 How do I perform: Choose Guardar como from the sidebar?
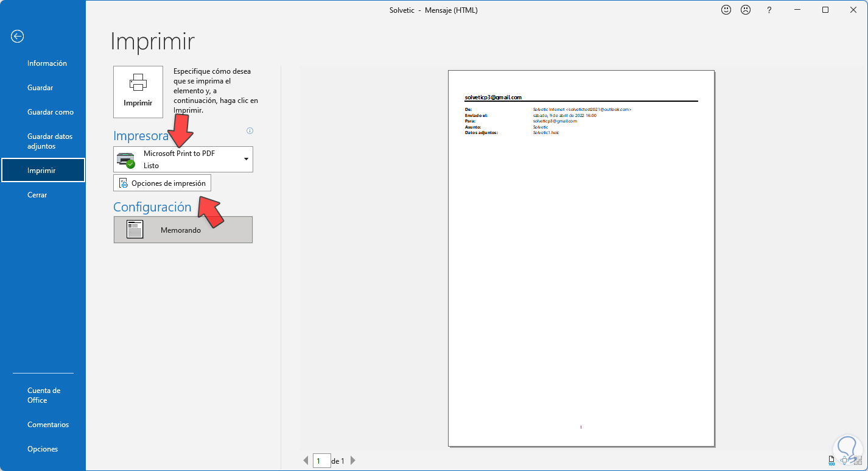51,112
